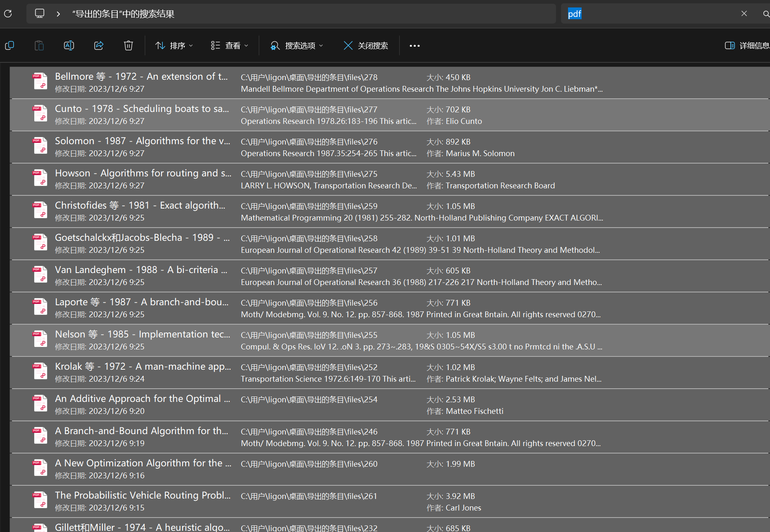Screen dimensions: 770x532
Task: Select PDF icon of An Additive Approach file
Action: click(x=40, y=404)
